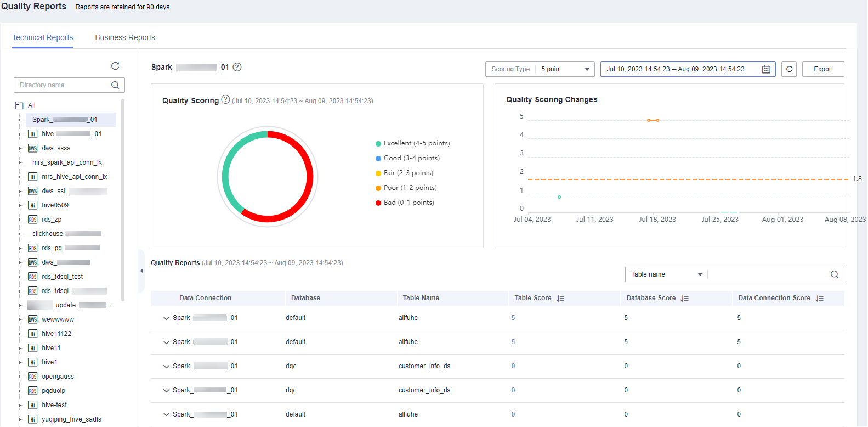Sort by Database Score column
This screenshot has height=427, width=868.
685,299
